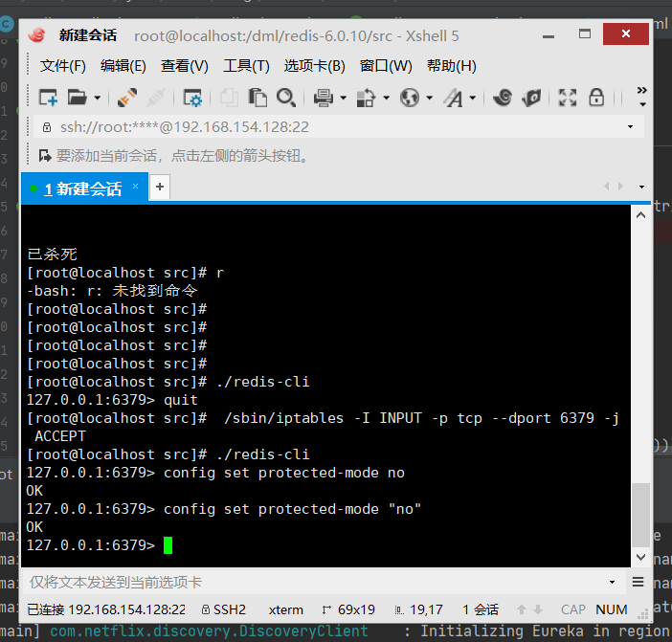Open the 工具(T) menu

click(x=246, y=66)
